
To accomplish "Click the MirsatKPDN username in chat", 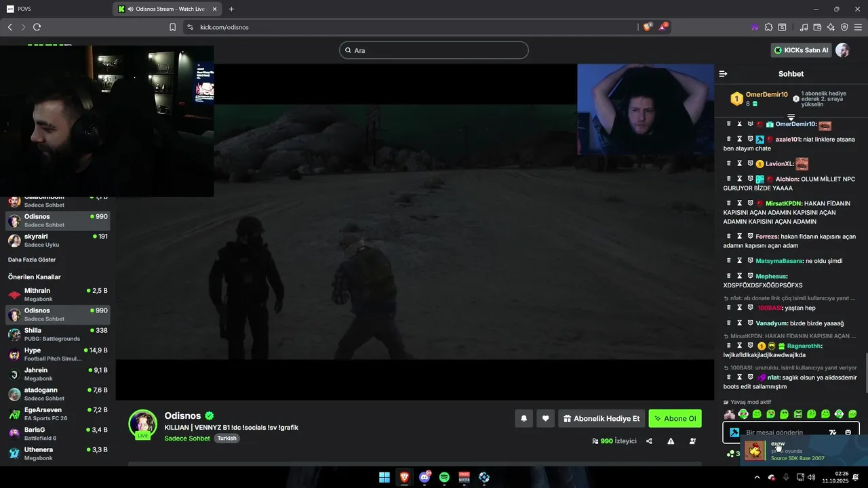I will point(783,203).
